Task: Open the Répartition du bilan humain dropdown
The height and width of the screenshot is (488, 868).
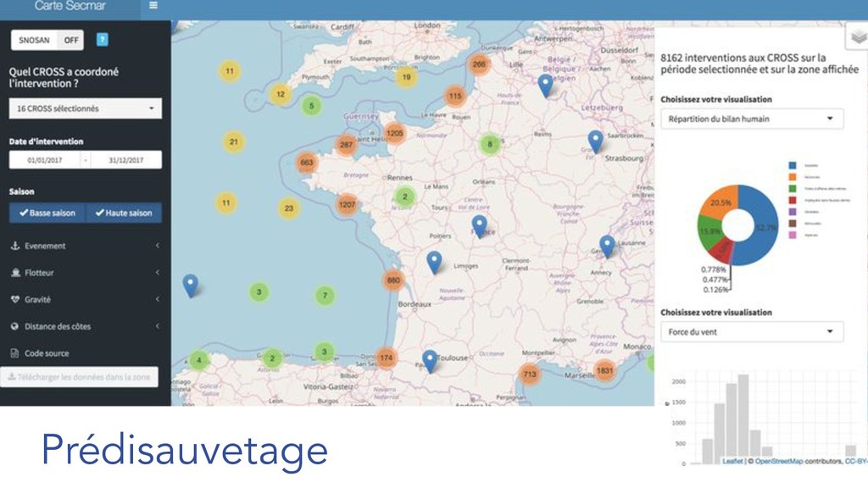Action: pyautogui.click(x=752, y=119)
